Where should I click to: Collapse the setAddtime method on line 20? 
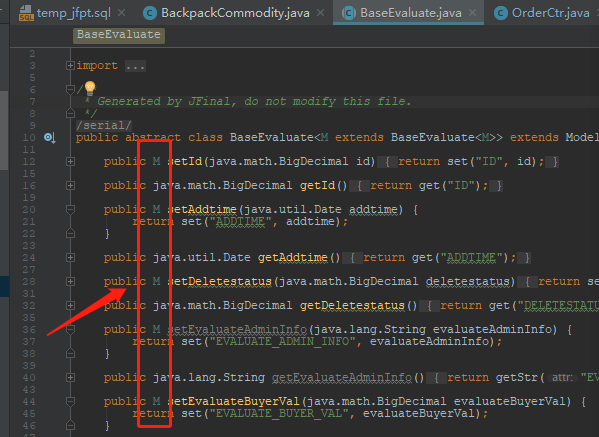pos(70,209)
